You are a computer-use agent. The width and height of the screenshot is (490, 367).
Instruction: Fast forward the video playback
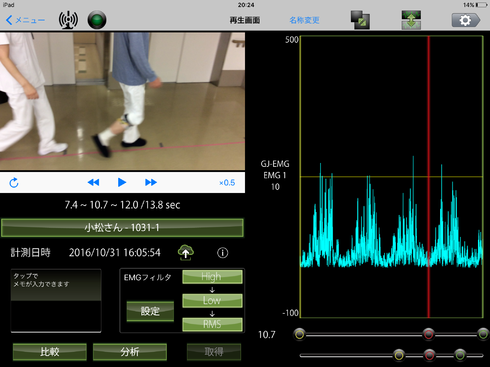pyautogui.click(x=151, y=182)
